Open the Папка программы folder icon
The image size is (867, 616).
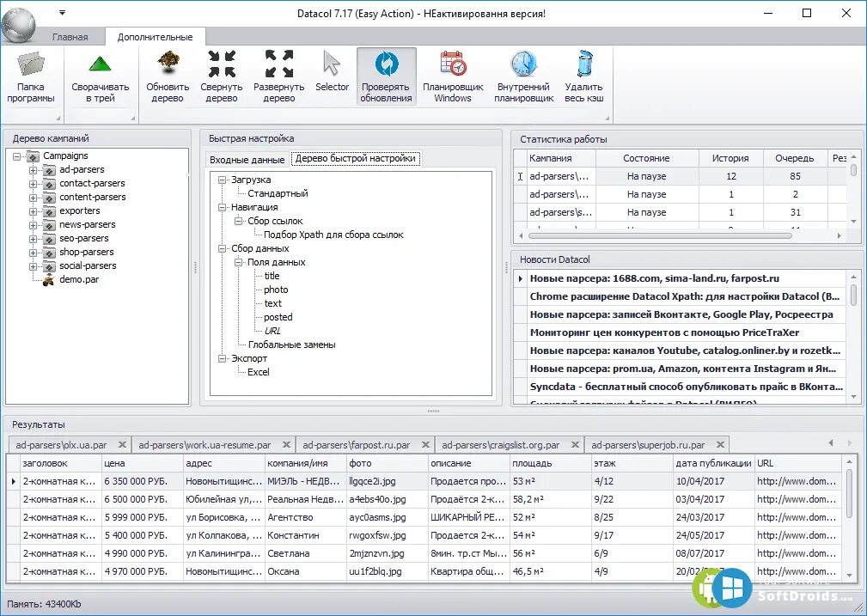point(30,64)
